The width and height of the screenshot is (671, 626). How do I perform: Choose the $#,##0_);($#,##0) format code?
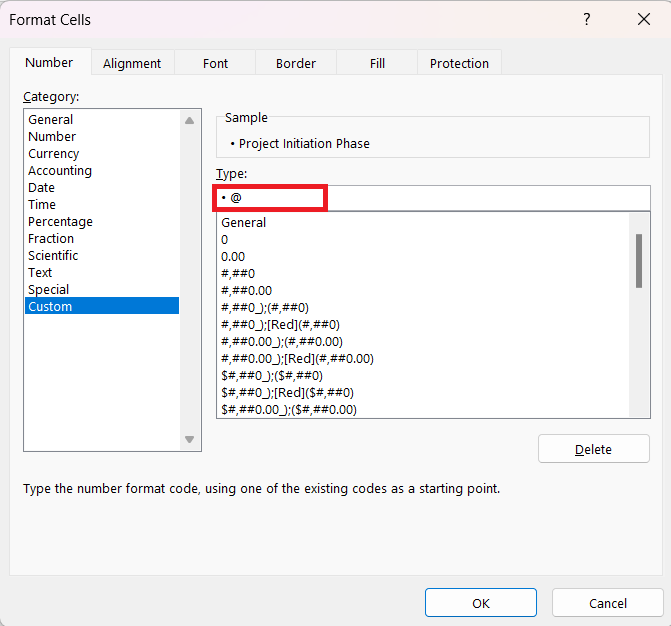pyautogui.click(x=423, y=375)
